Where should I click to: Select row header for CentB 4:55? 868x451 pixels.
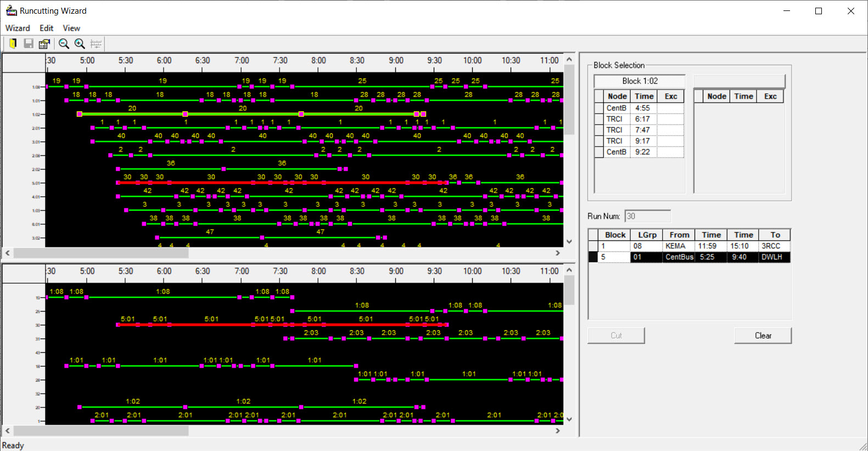[599, 108]
